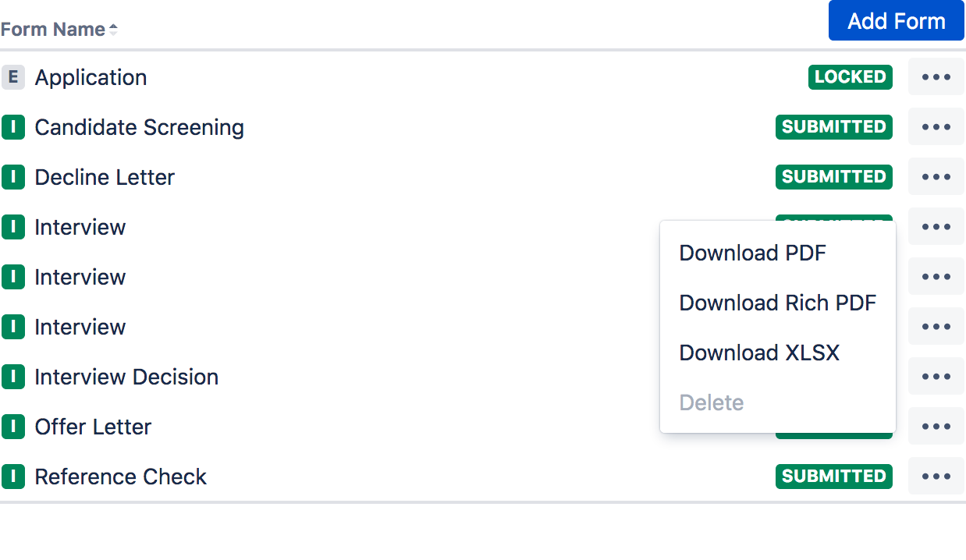Screen dimensions: 966x560
Task: Click the I icon beside Offer Letter
Action: 12,427
